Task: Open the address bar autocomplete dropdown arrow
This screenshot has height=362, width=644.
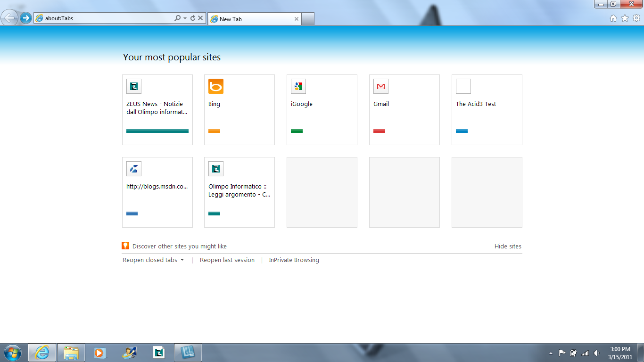Action: 185,18
